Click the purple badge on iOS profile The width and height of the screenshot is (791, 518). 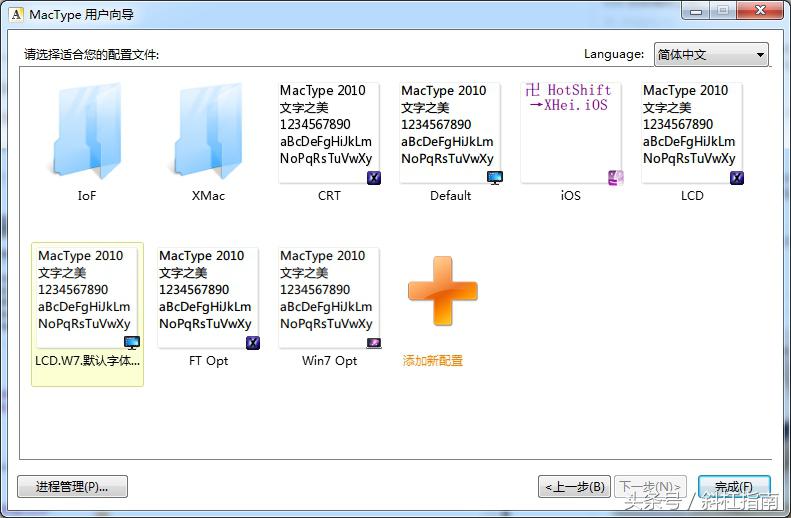tap(616, 178)
